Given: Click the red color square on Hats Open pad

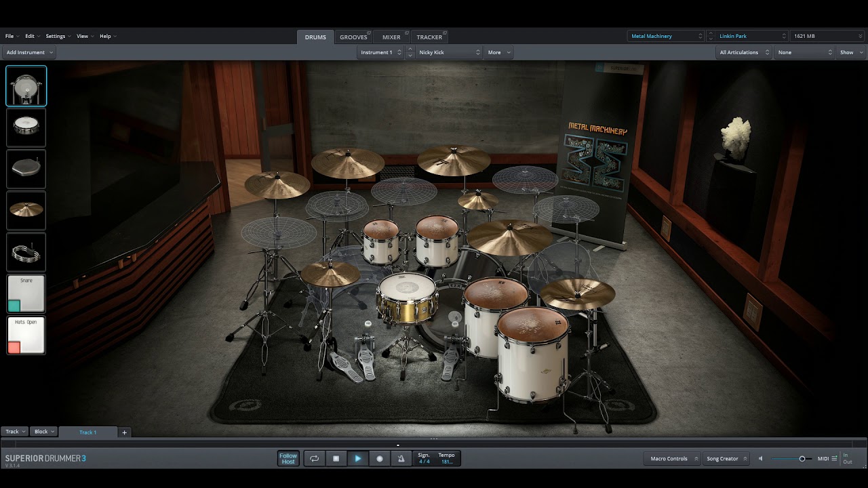Looking at the screenshot, I should [14, 347].
